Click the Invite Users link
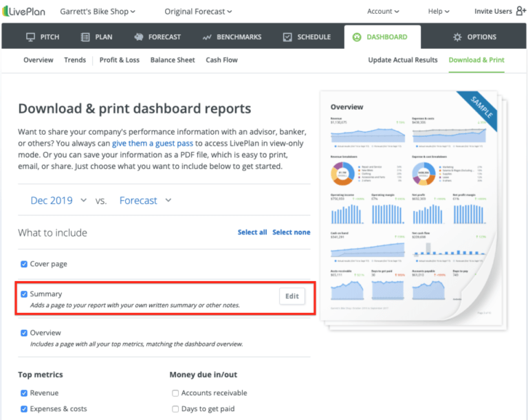Image resolution: width=528 pixels, height=420 pixels. [494, 11]
